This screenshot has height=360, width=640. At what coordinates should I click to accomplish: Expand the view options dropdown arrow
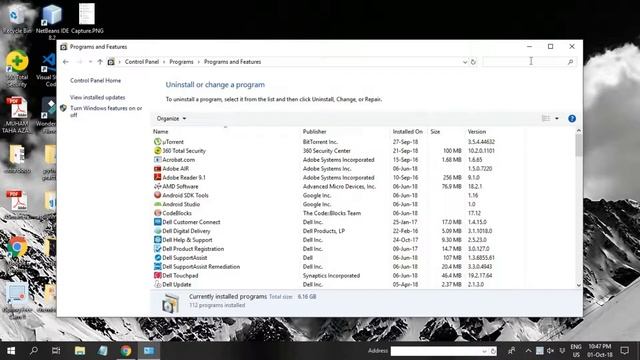(557, 118)
